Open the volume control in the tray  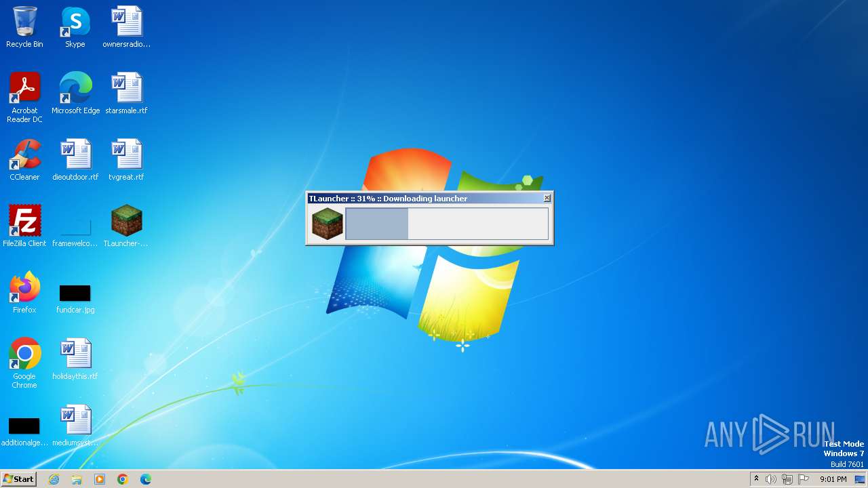tap(771, 479)
